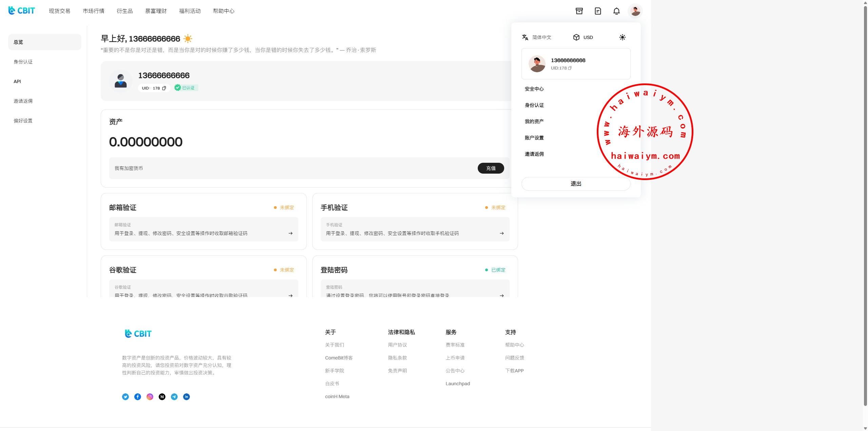Toggle light/dark theme sun icon
The height and width of the screenshot is (431, 868).
[x=622, y=37]
